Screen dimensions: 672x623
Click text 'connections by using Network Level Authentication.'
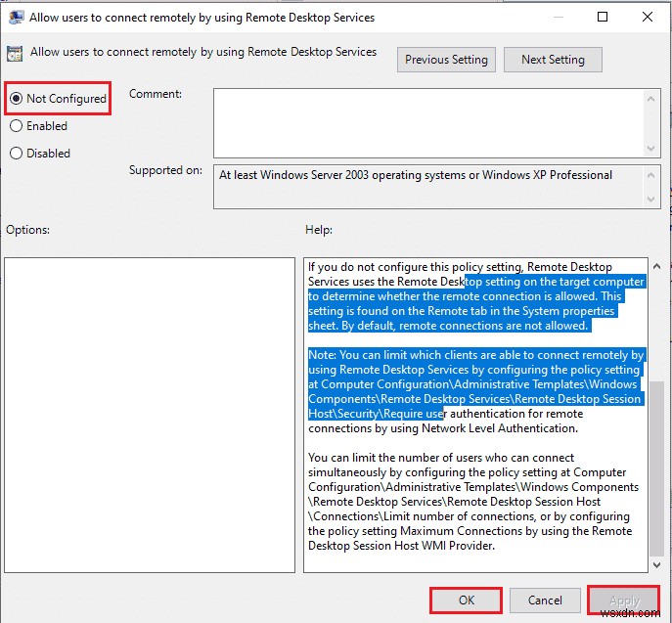click(x=443, y=428)
